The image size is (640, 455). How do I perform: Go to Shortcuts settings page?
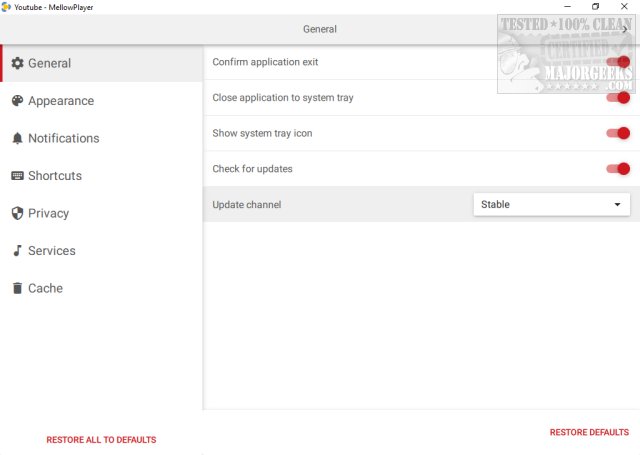tap(101, 176)
